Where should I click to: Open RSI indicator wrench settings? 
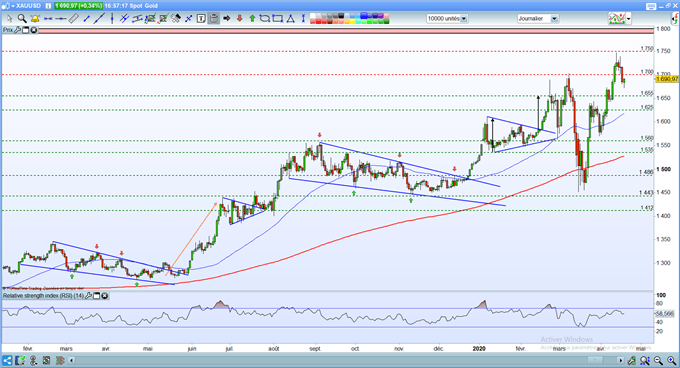coord(88,296)
